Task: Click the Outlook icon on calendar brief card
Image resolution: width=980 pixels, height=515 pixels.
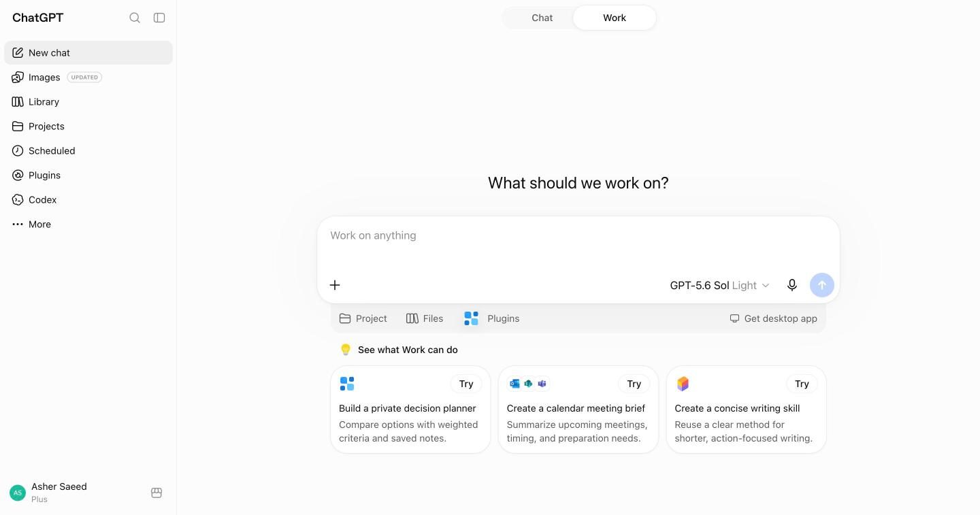Action: coord(514,384)
